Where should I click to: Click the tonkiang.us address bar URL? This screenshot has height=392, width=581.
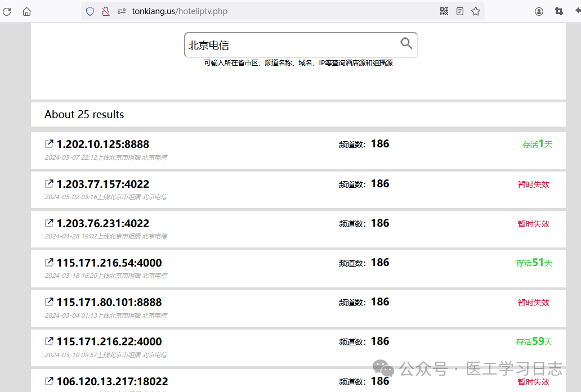pyautogui.click(x=180, y=11)
